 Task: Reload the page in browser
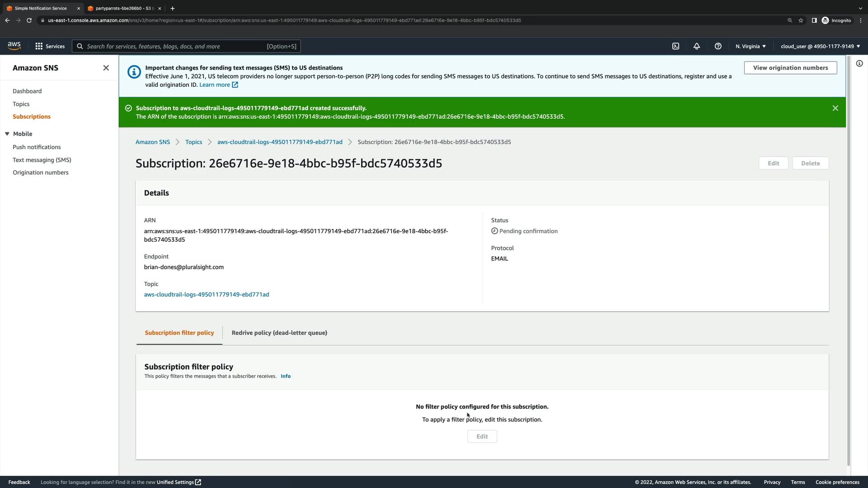pos(29,20)
